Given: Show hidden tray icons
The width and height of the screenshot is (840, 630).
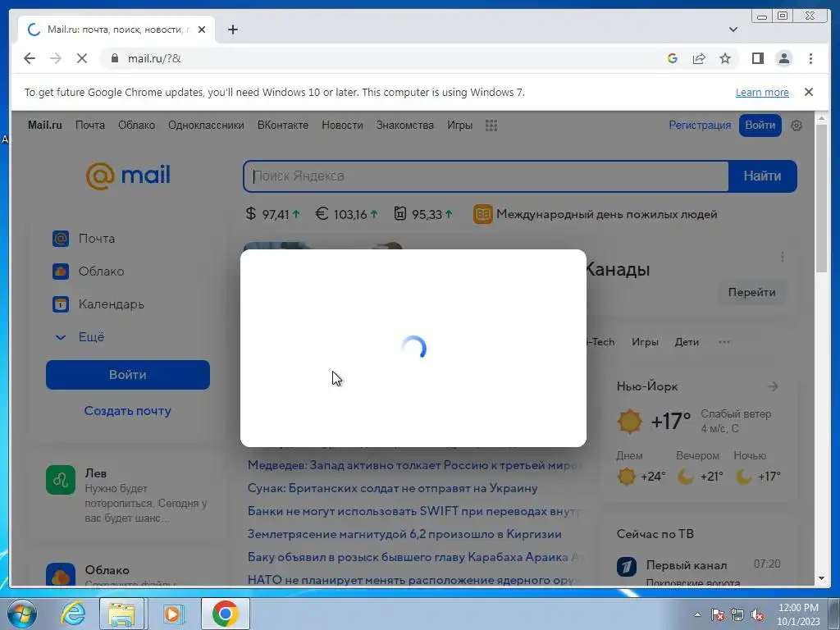Looking at the screenshot, I should 697,614.
